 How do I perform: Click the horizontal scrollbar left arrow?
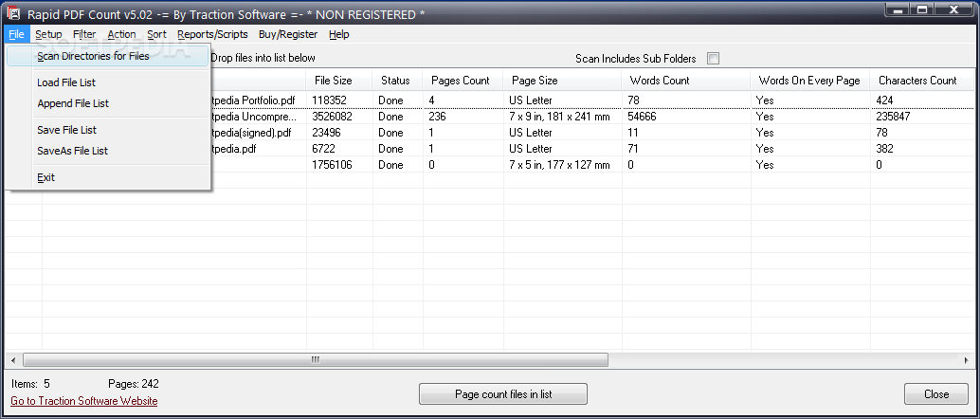pos(12,360)
